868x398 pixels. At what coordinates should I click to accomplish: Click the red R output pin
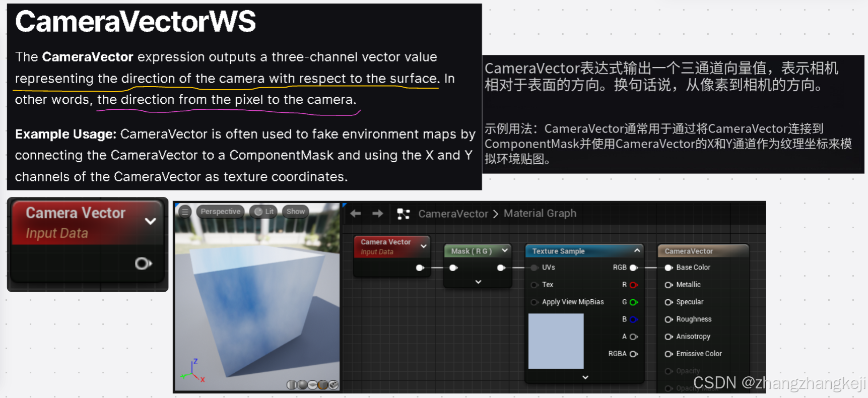634,285
